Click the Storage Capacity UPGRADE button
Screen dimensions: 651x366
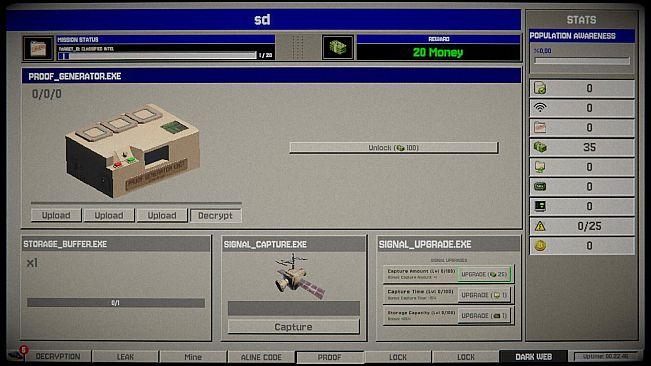pyautogui.click(x=485, y=316)
